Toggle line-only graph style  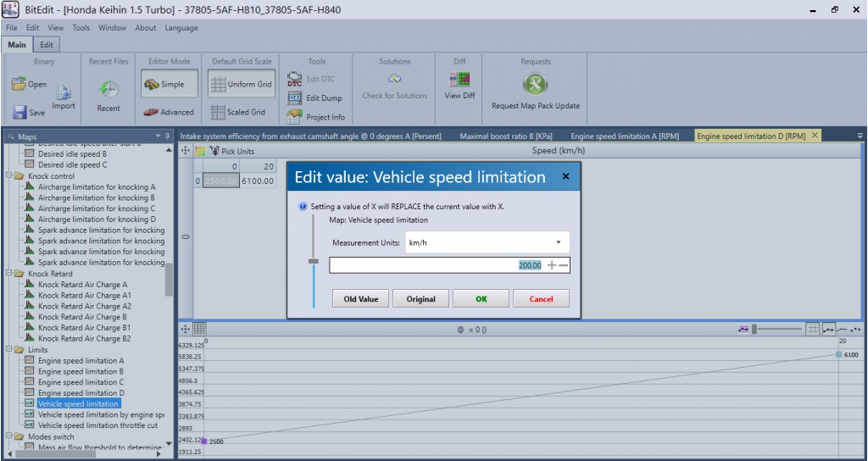point(842,330)
